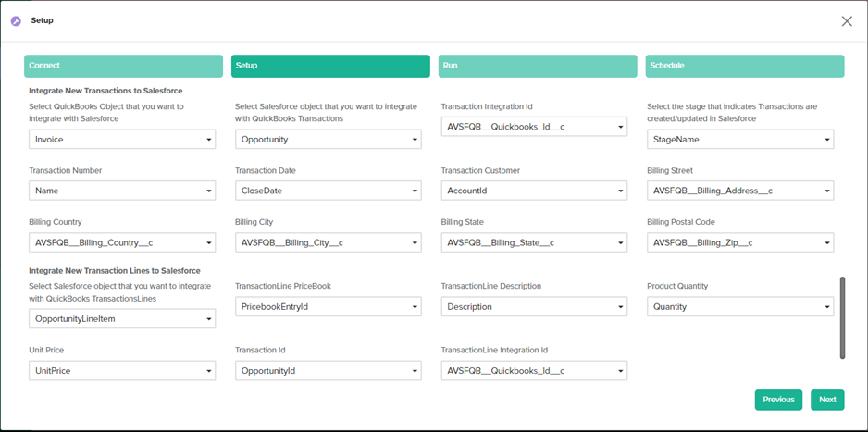Open the Invoice QuickBooks object dropdown

point(122,140)
